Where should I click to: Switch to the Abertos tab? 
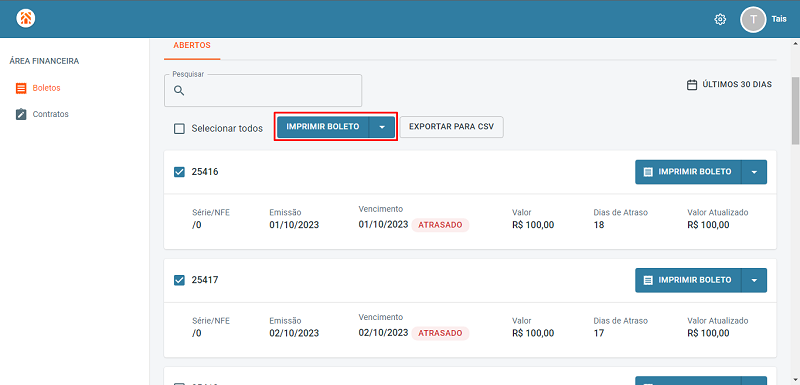(x=192, y=45)
